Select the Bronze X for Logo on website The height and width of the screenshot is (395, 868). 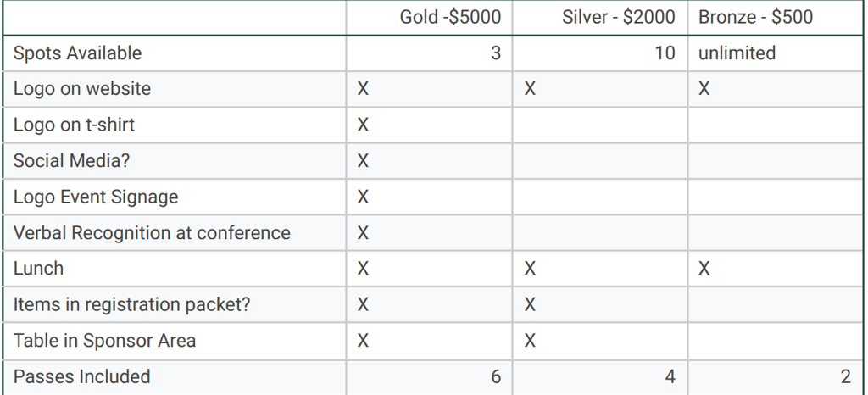704,89
